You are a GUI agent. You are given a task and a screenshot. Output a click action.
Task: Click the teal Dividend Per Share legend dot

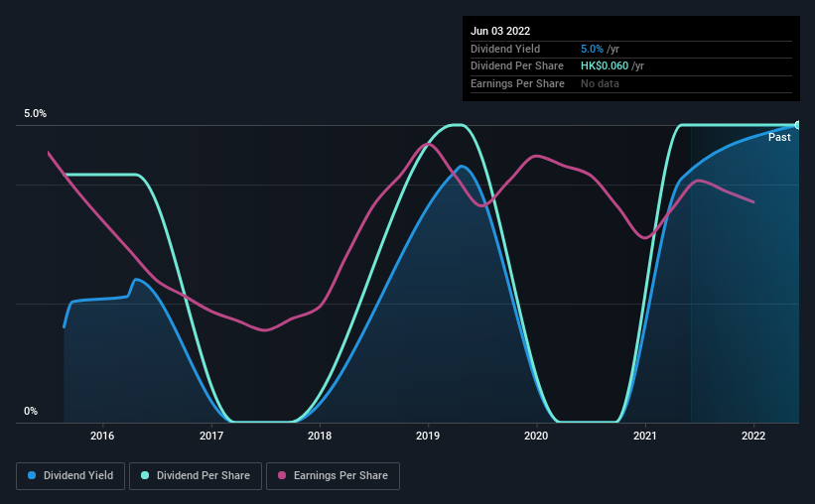(145, 475)
